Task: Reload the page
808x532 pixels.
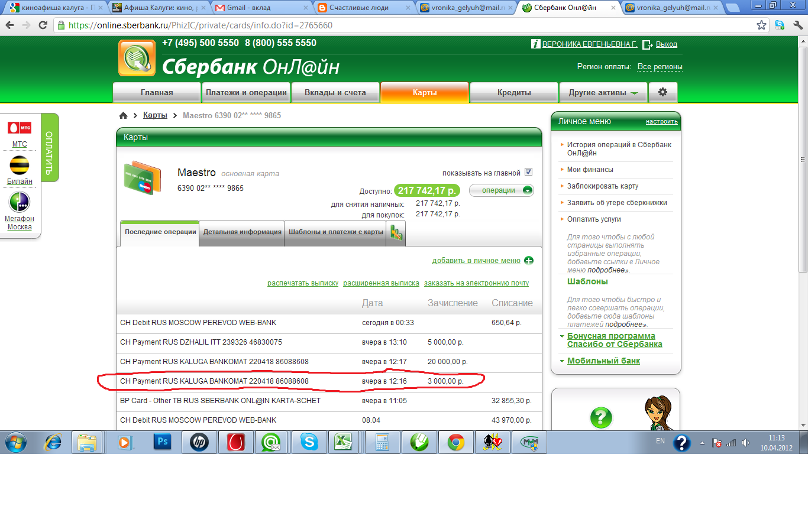Action: click(43, 25)
